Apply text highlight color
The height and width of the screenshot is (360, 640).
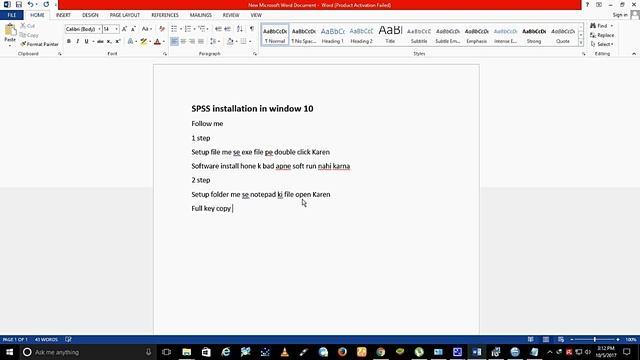tap(143, 41)
